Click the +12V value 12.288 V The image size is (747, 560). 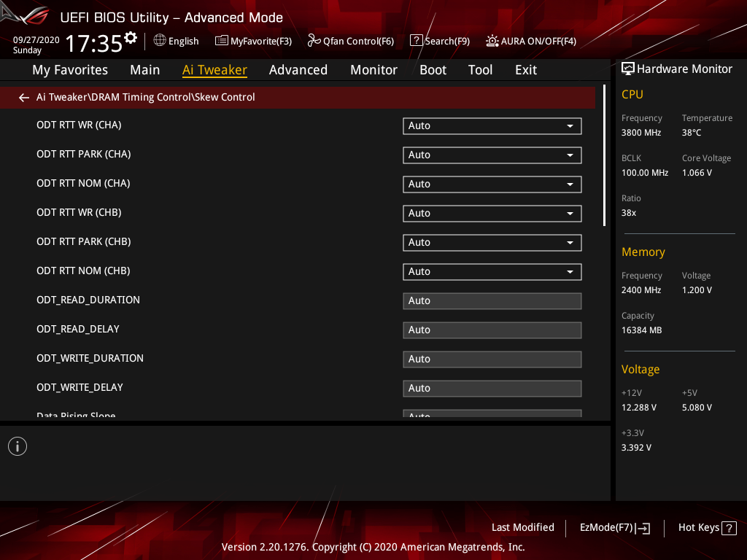coord(639,408)
